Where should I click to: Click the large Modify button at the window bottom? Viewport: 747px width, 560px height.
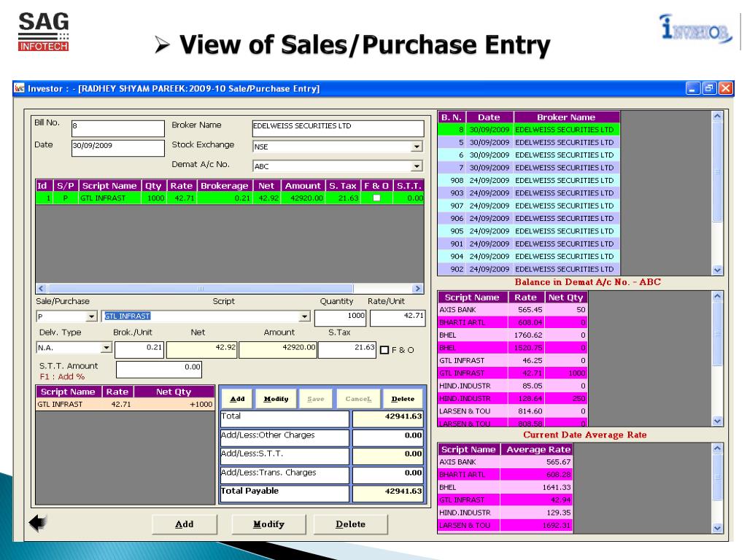click(x=268, y=524)
